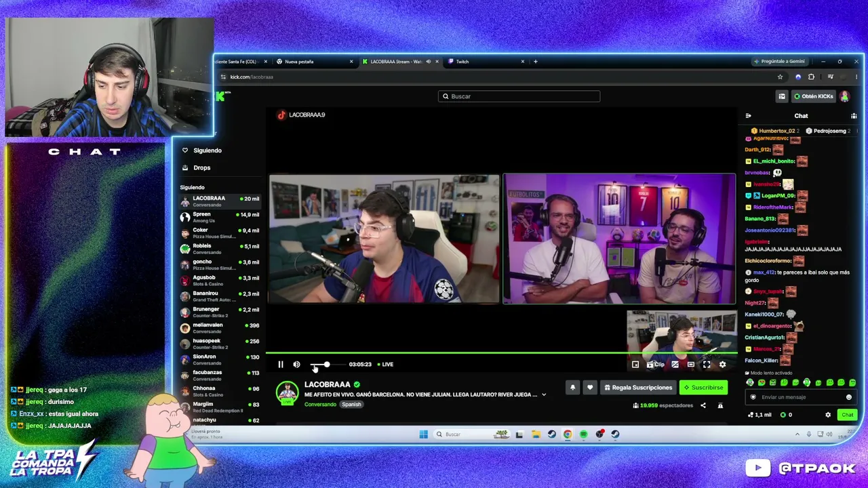The width and height of the screenshot is (868, 488).
Task: Bookmark this page with the star icon
Action: (x=780, y=77)
